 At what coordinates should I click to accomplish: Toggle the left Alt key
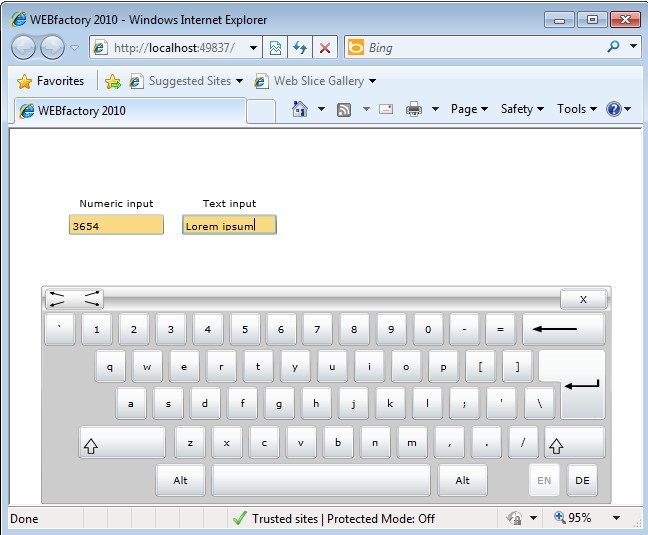pos(181,481)
